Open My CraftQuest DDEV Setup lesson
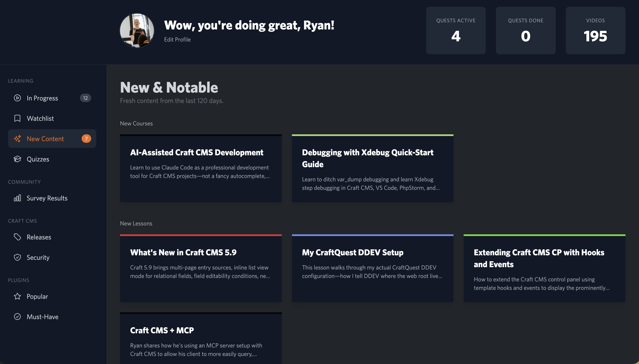The width and height of the screenshot is (639, 364). pos(352,253)
